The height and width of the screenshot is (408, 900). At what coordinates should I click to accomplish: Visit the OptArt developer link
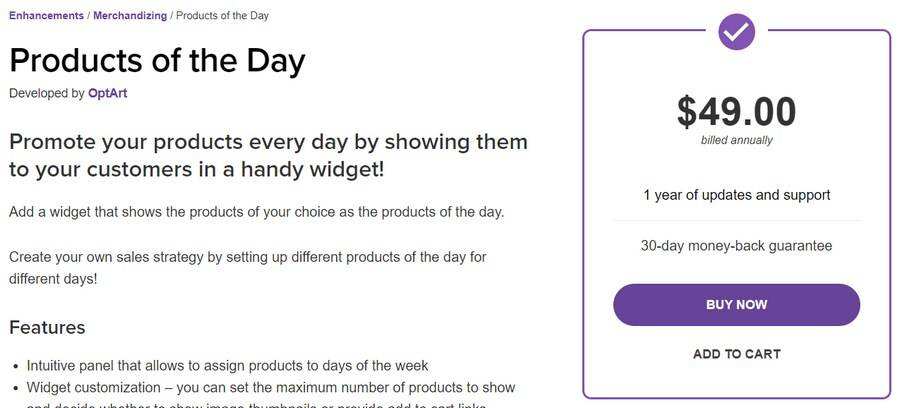107,93
